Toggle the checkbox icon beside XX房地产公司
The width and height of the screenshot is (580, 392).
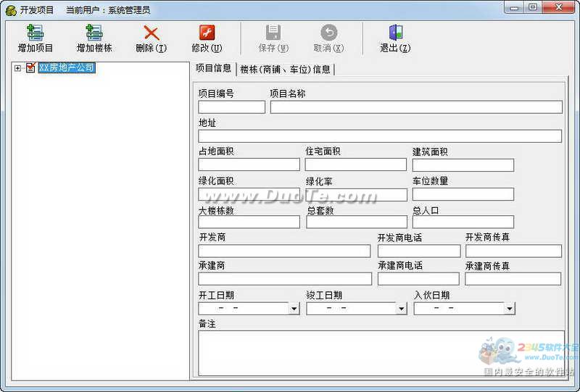(30, 68)
